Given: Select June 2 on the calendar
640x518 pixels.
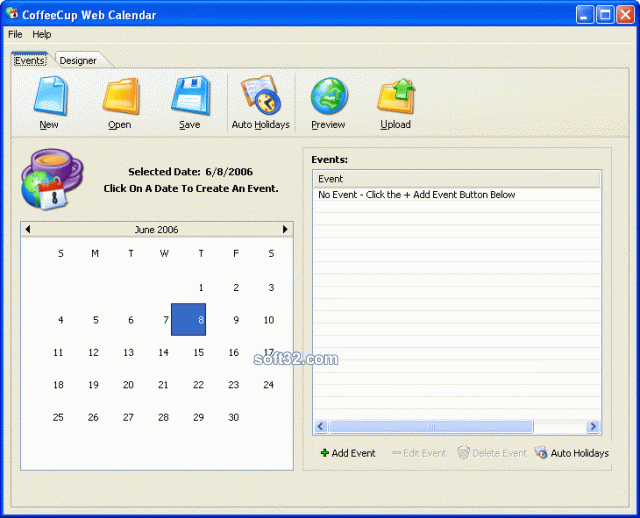Looking at the screenshot, I should [x=236, y=288].
